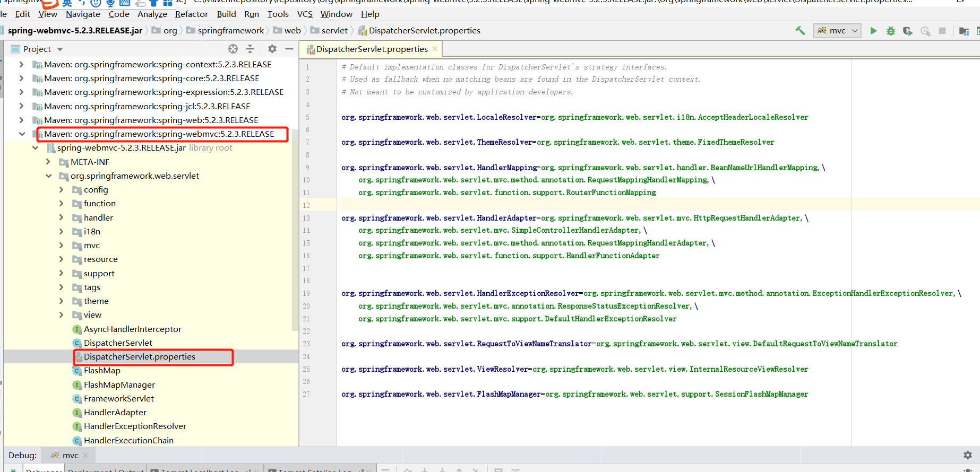Select the FrameworkServlet class in tree
This screenshot has width=980, height=472.
[x=118, y=398]
